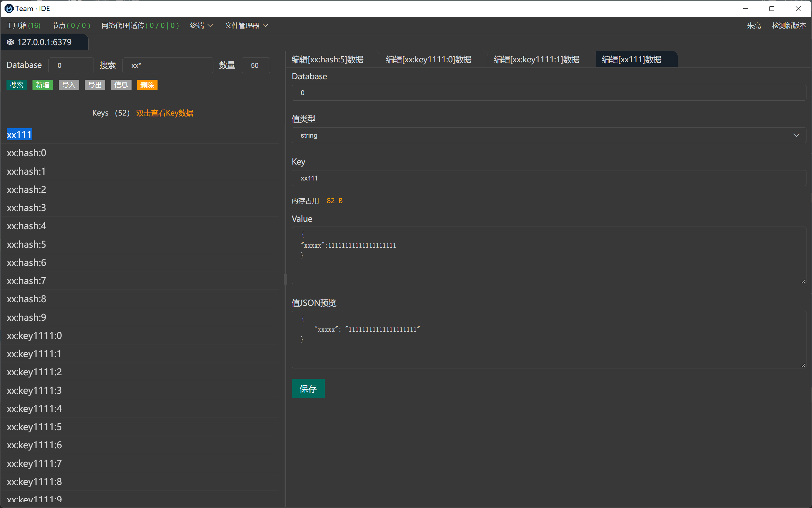Screen dimensions: 812x508
Task: Click the 导出 button
Action: (x=95, y=85)
